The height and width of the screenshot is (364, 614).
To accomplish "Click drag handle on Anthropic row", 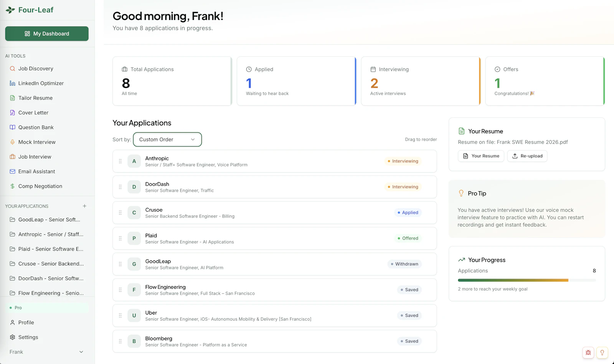I will (x=120, y=161).
